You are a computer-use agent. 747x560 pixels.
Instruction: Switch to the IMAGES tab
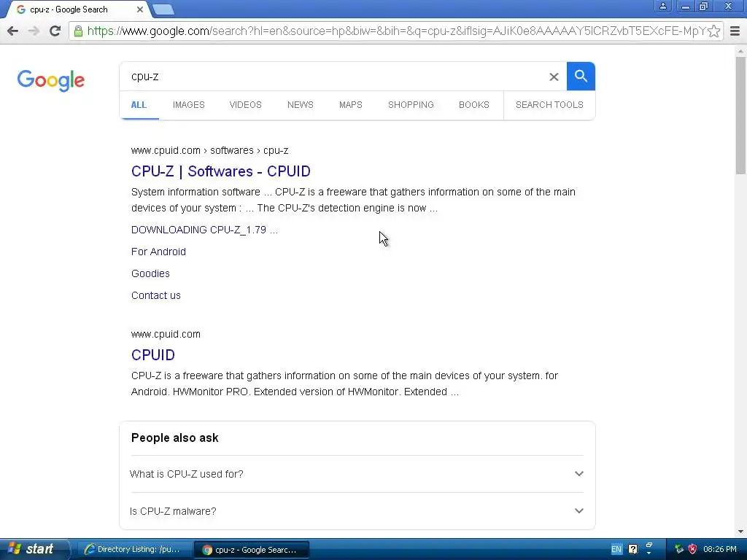tap(189, 105)
